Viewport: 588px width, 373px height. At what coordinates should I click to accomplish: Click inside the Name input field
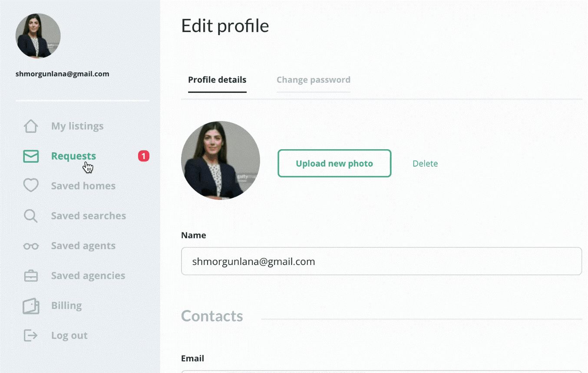(x=381, y=261)
